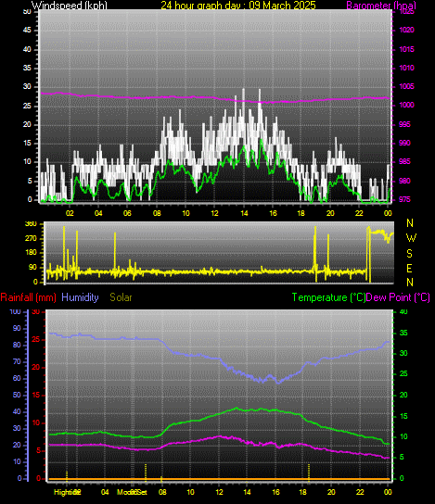Click '08' hour label under windspeed chart
435x504 pixels.
(157, 213)
